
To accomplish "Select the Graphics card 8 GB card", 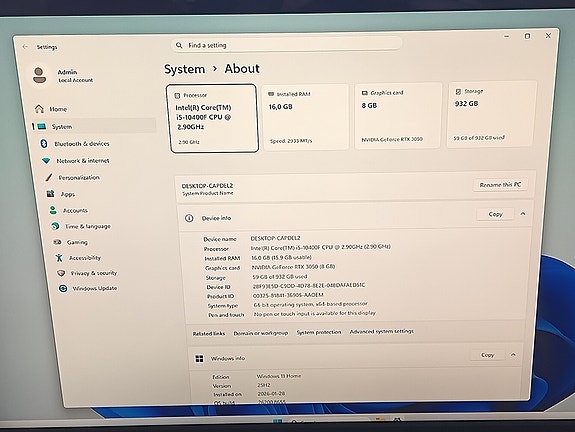I will pos(398,115).
